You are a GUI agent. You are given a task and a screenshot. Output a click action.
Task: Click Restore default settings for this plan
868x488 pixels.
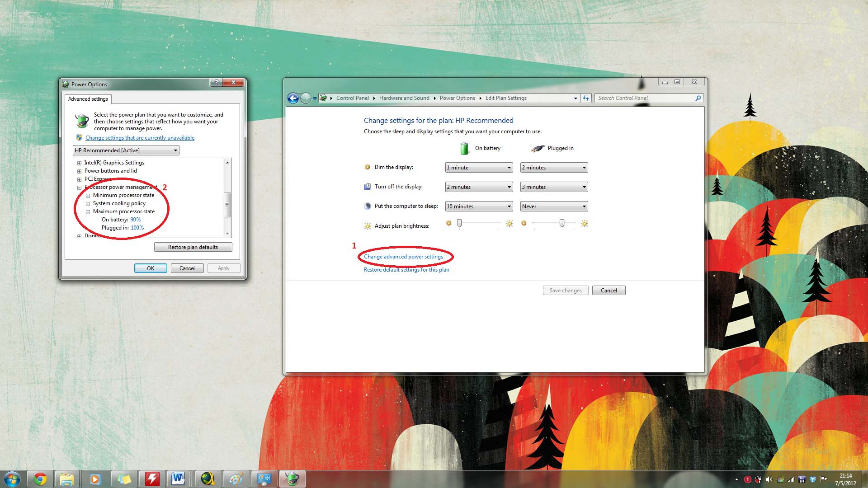[406, 270]
